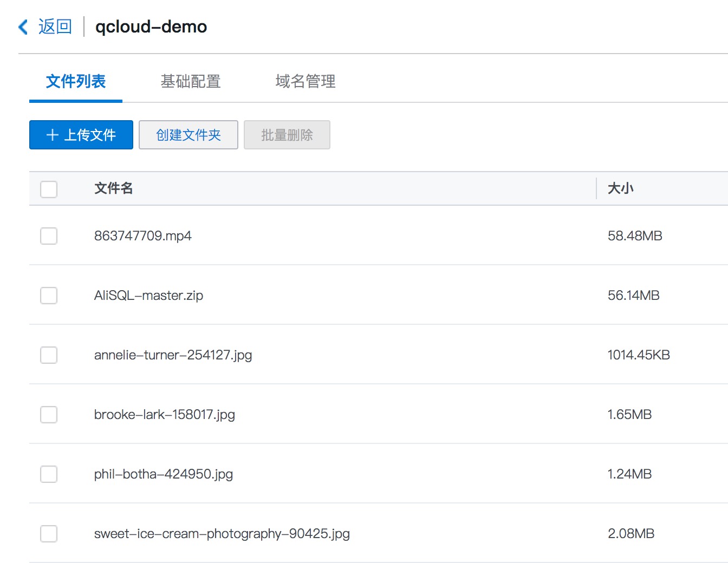This screenshot has height=563, width=728.
Task: Switch to the 文件列表 tab
Action: 76,82
